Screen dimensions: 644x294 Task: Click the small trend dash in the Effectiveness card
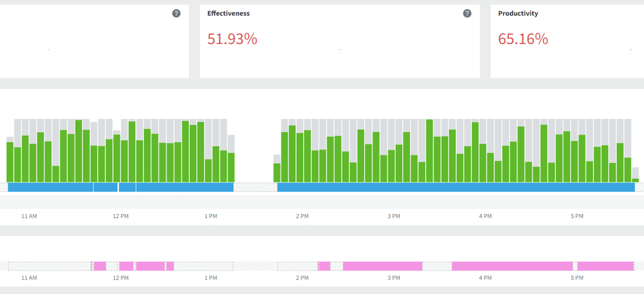340,50
